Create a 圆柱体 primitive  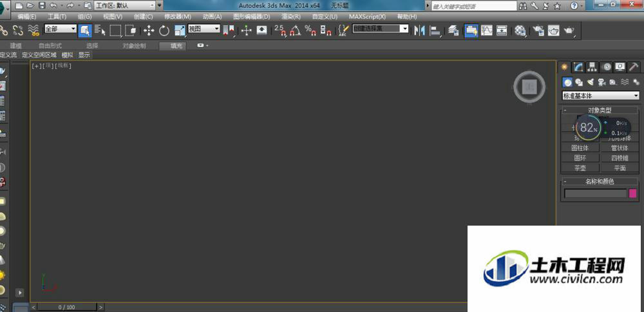click(x=580, y=148)
